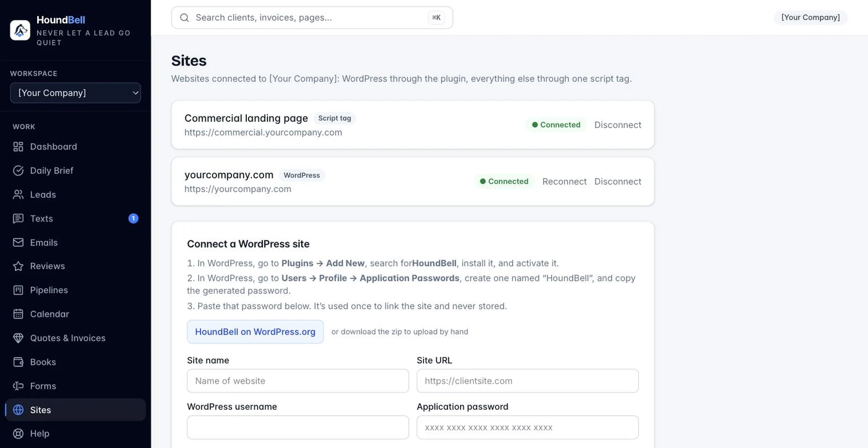This screenshot has height=448, width=868.
Task: Click the download the zip link
Action: tap(400, 332)
